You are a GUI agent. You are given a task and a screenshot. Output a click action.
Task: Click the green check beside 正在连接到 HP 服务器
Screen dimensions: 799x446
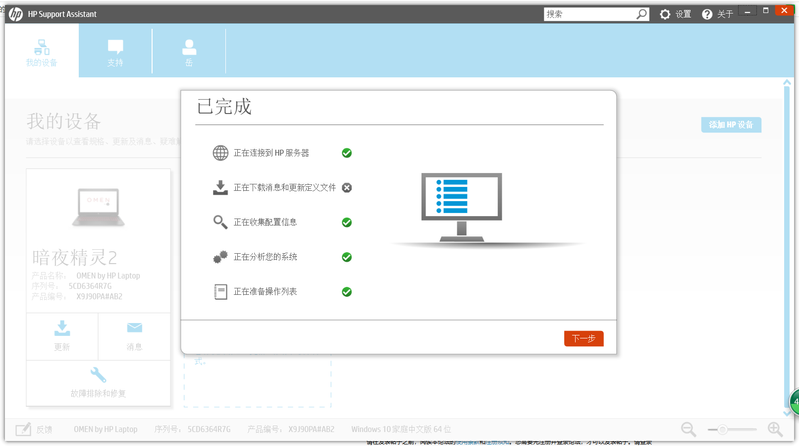point(347,153)
